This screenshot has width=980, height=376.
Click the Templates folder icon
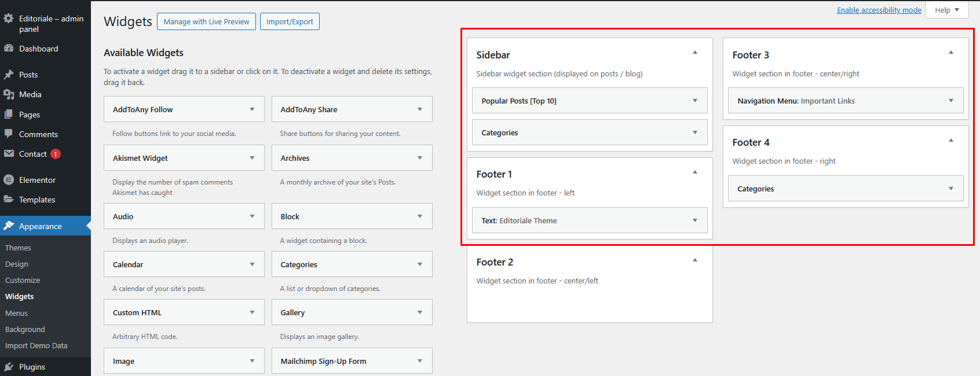pyautogui.click(x=9, y=200)
